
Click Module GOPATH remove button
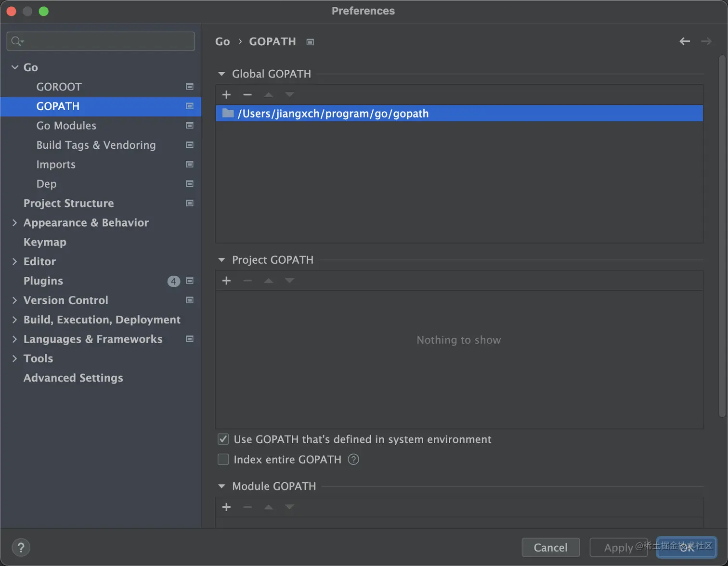click(247, 507)
